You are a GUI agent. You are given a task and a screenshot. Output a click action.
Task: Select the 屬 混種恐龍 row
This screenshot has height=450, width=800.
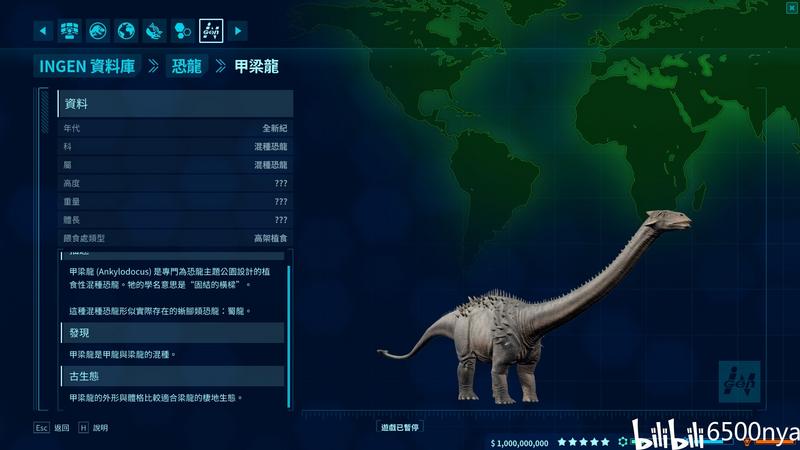176,165
